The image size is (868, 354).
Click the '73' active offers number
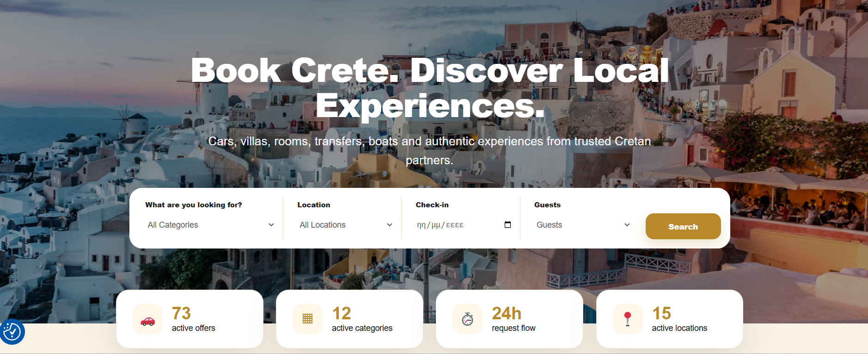(x=181, y=313)
